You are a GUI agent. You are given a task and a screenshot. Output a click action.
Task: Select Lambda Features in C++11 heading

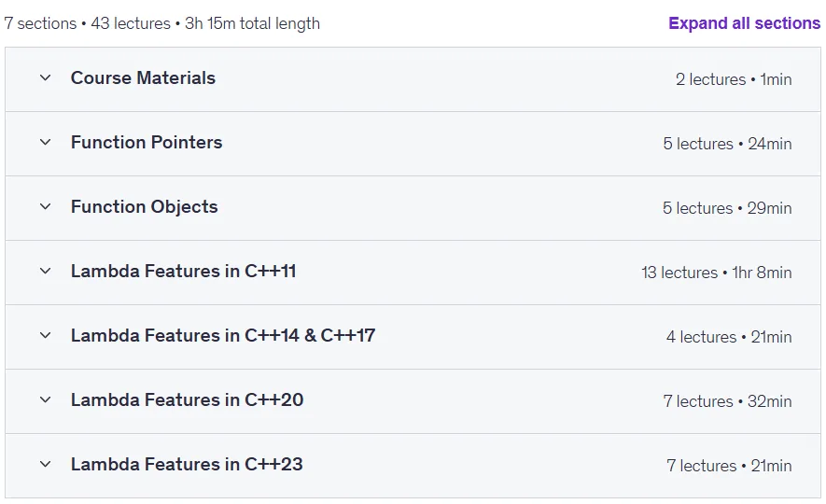183,272
